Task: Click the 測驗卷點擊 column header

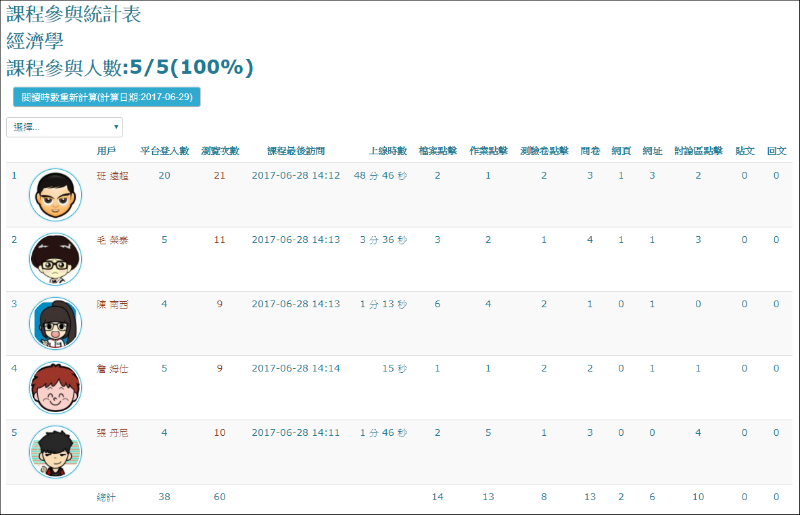Action: coord(544,151)
